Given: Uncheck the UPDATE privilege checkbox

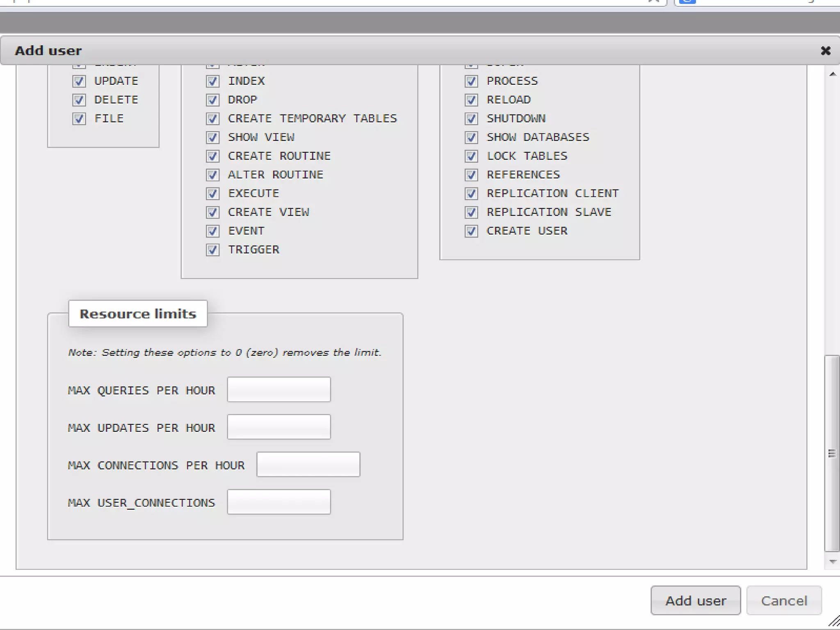Looking at the screenshot, I should [79, 81].
